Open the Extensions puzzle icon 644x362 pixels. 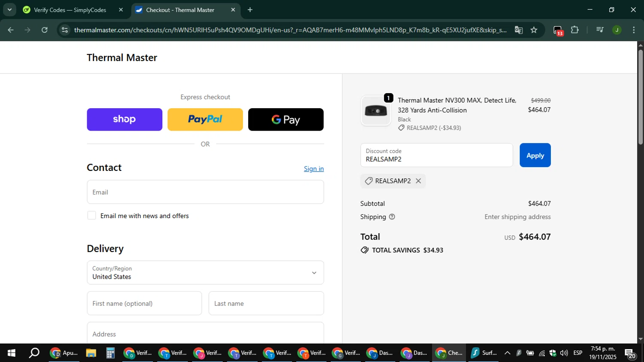click(x=575, y=30)
